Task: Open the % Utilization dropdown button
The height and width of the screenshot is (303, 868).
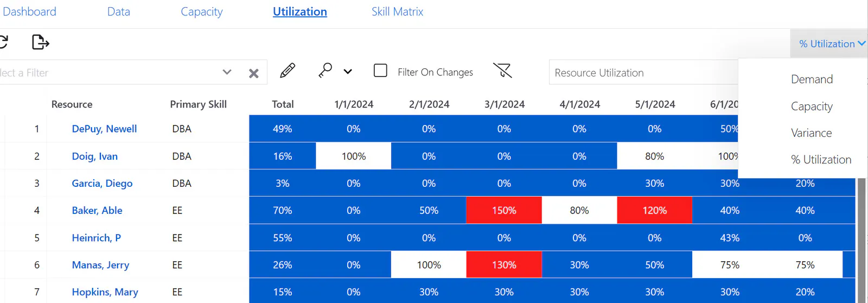Action: tap(830, 43)
